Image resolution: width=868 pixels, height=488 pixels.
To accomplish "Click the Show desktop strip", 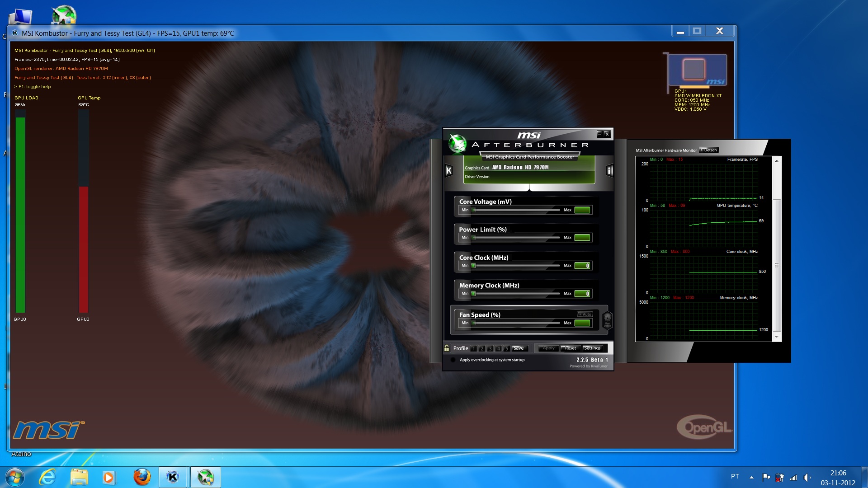I will coord(864,477).
